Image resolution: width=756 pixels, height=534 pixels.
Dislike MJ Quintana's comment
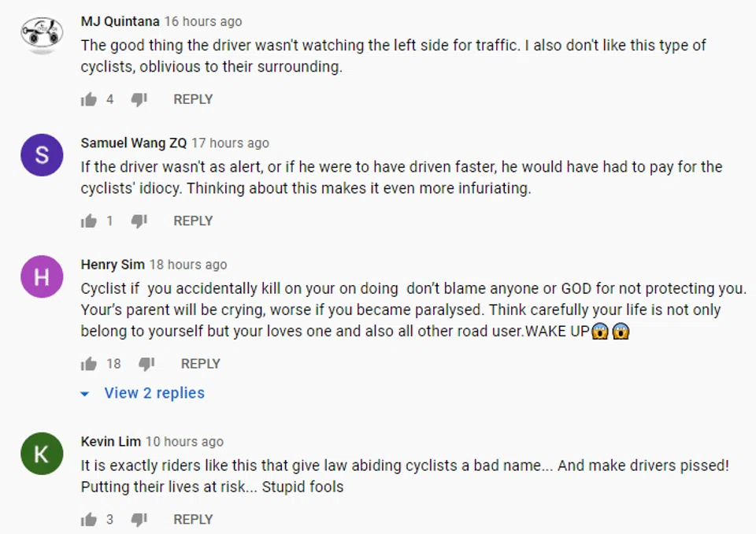[x=139, y=99]
